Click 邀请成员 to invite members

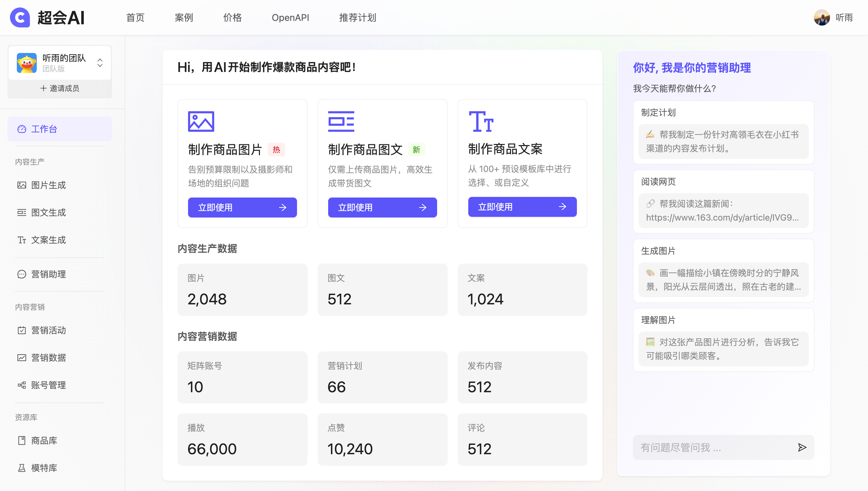pyautogui.click(x=60, y=88)
